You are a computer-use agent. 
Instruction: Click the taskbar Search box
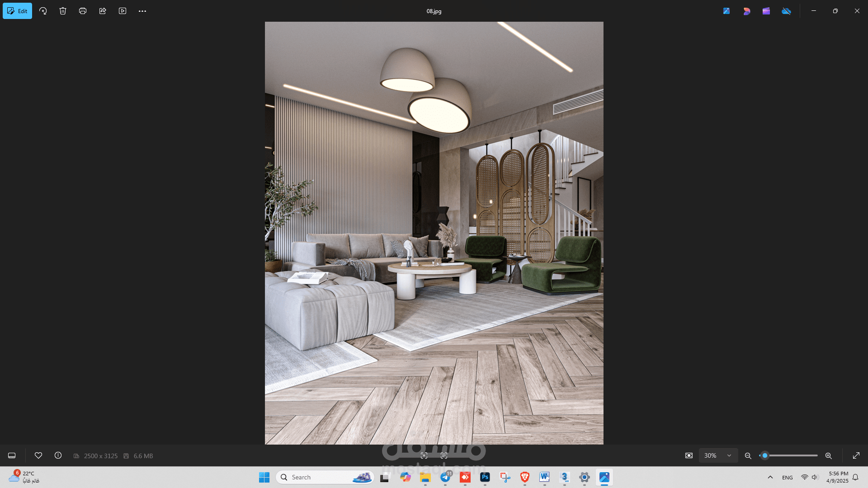(x=316, y=477)
